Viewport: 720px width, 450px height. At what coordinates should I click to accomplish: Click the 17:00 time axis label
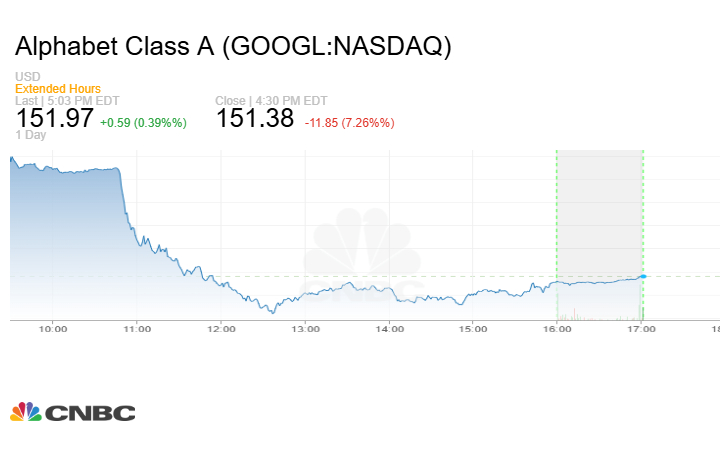point(641,328)
